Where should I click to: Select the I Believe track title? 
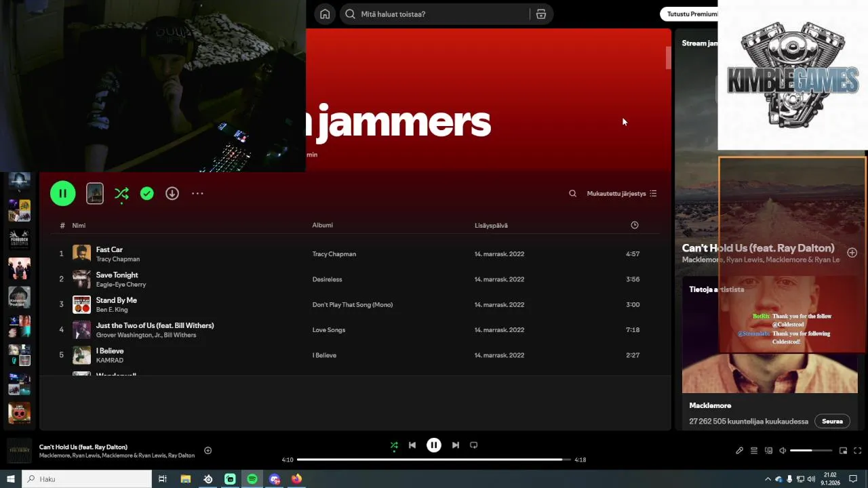(x=109, y=351)
